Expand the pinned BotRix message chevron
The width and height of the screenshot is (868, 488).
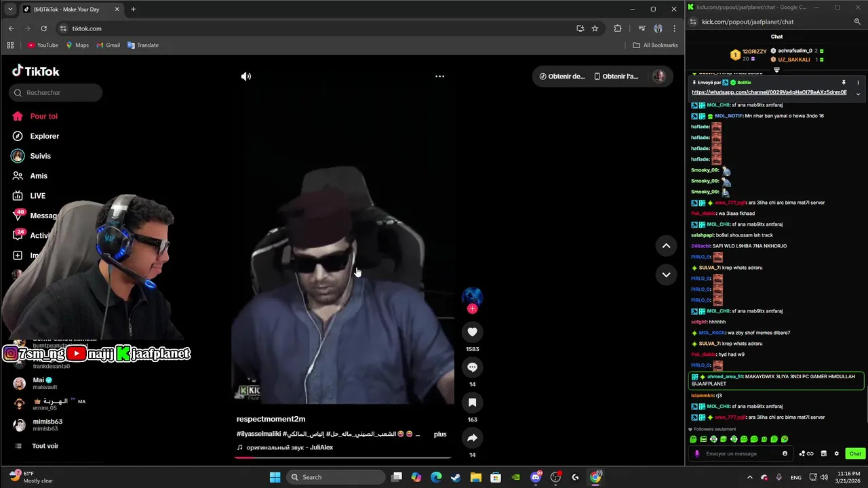[x=858, y=94]
